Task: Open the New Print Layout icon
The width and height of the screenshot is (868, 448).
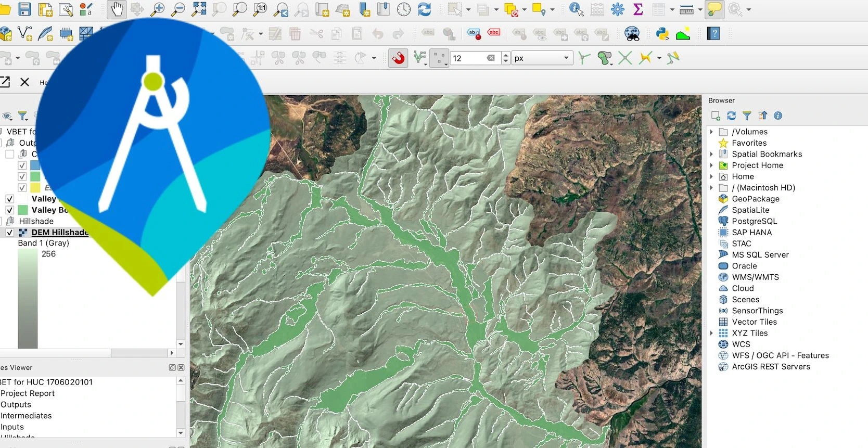Action: pos(45,9)
